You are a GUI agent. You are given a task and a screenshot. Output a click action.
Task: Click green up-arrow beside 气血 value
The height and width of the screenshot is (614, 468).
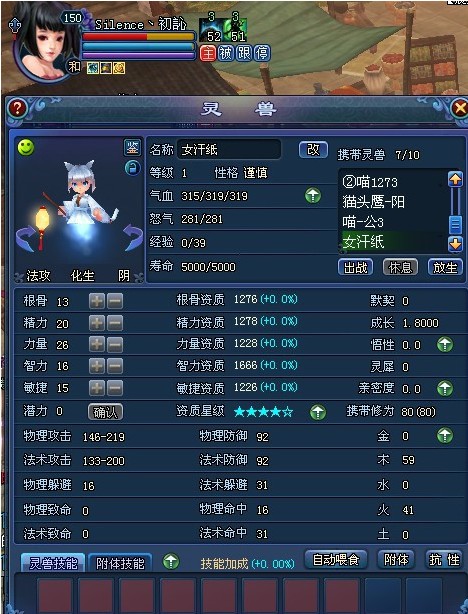[x=313, y=195]
